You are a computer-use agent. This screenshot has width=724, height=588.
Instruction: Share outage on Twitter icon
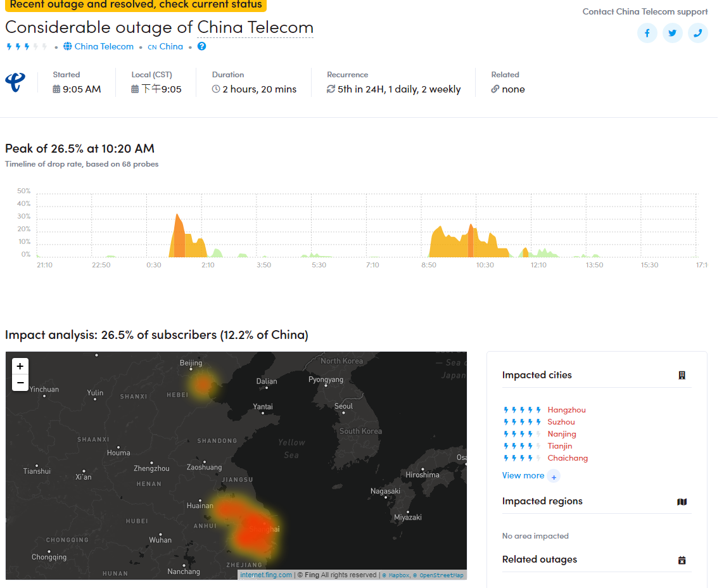click(672, 33)
